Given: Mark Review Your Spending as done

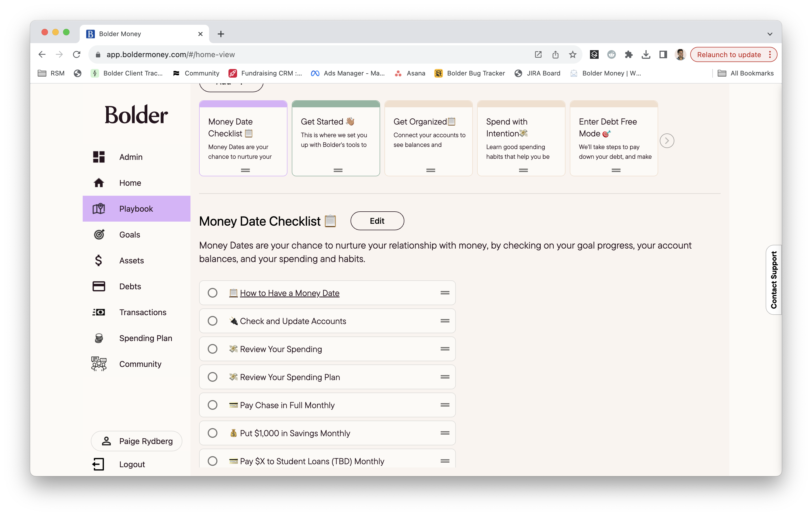Looking at the screenshot, I should coord(213,349).
